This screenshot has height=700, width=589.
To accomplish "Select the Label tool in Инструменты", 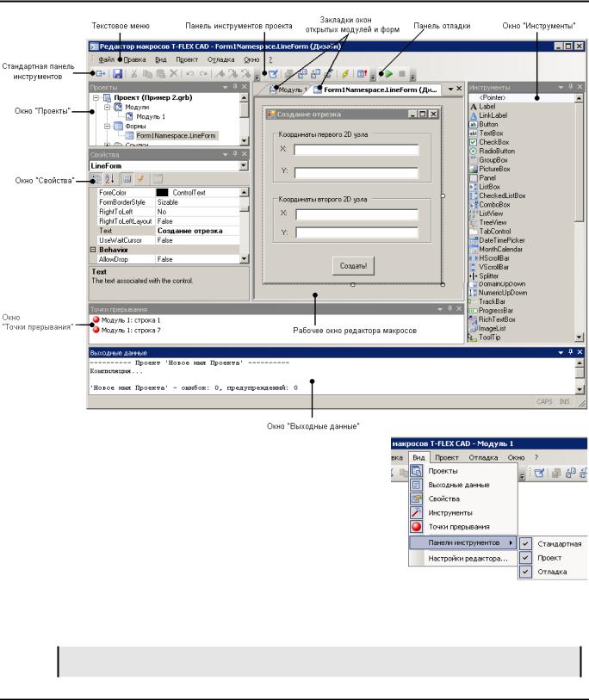I will tap(482, 106).
